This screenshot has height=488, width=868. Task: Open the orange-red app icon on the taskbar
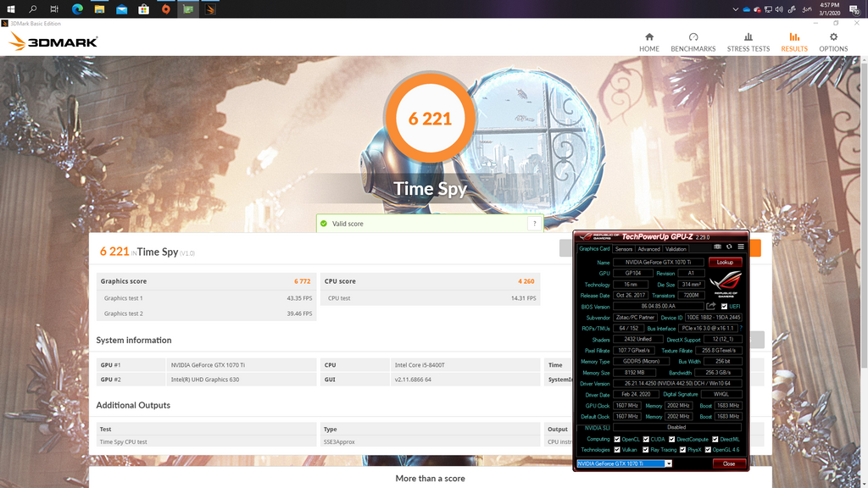(x=165, y=8)
